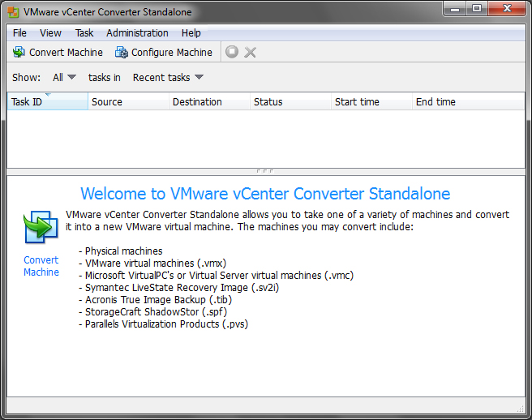
Task: Click the 'Physical machines' list line
Action: point(121,251)
